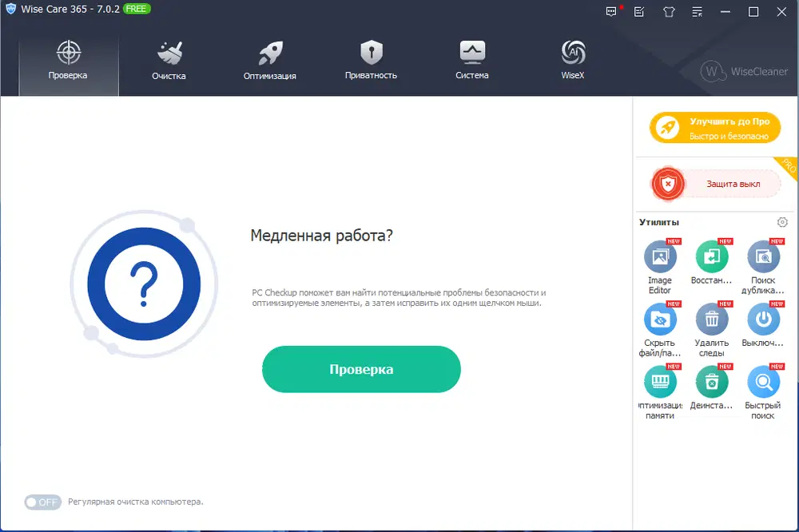
Task: Open the Восстан... recovery utility
Action: [x=711, y=262]
